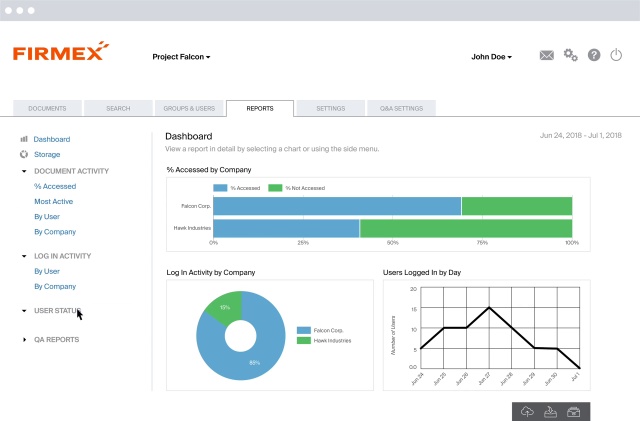Open the Project Falcon dropdown
This screenshot has height=421, width=640.
tap(181, 57)
